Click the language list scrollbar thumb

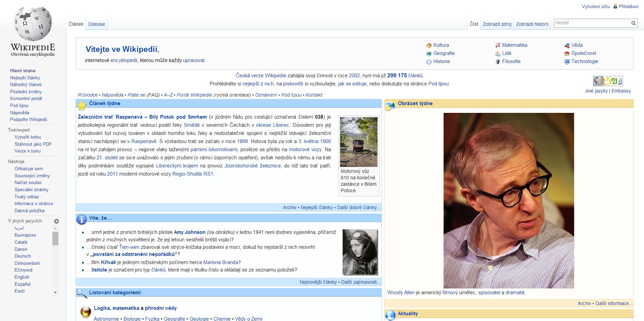[55, 238]
